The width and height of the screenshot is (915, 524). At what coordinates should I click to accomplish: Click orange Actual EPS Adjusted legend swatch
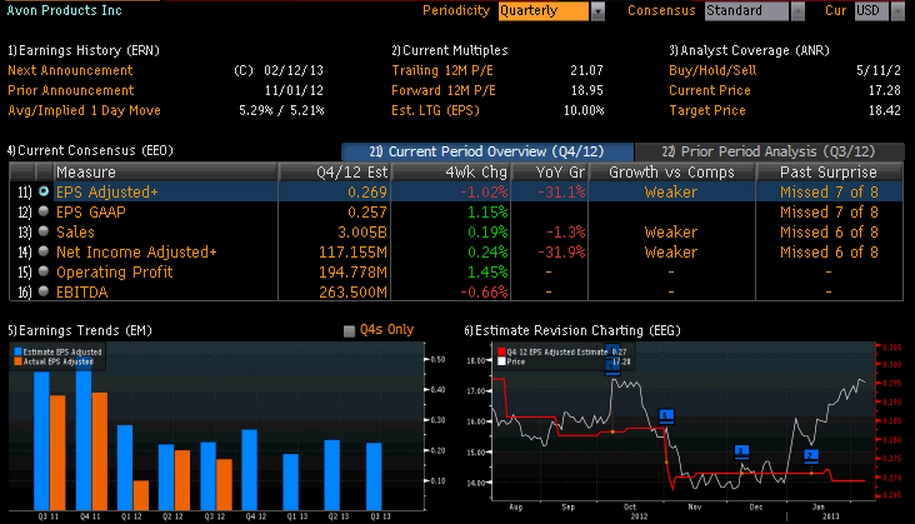pos(18,362)
